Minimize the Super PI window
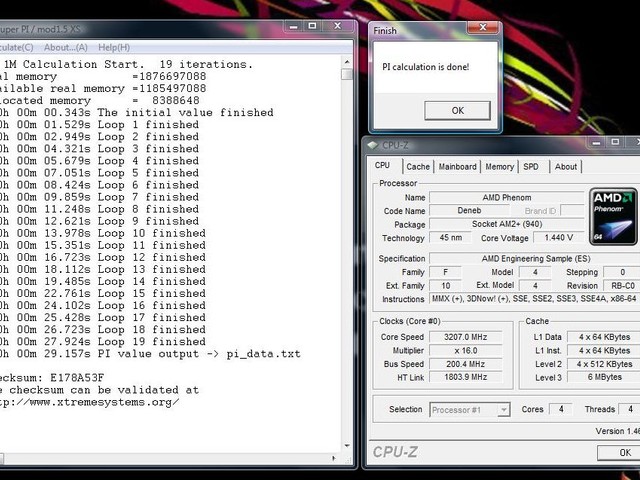640x480 pixels. 293,27
